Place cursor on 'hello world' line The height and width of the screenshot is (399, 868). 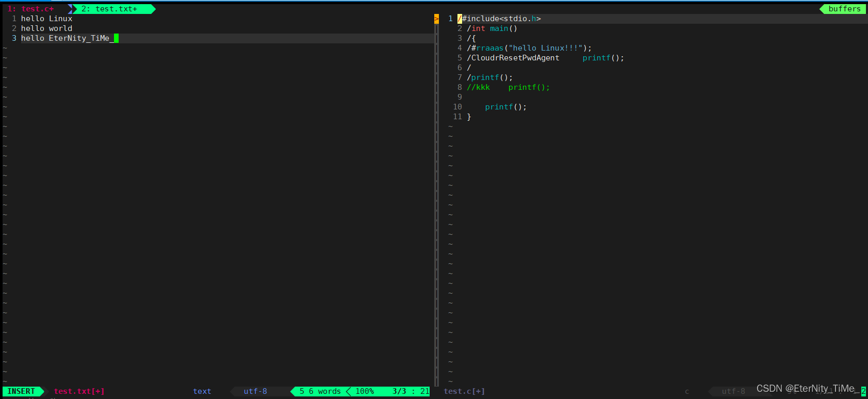point(46,28)
